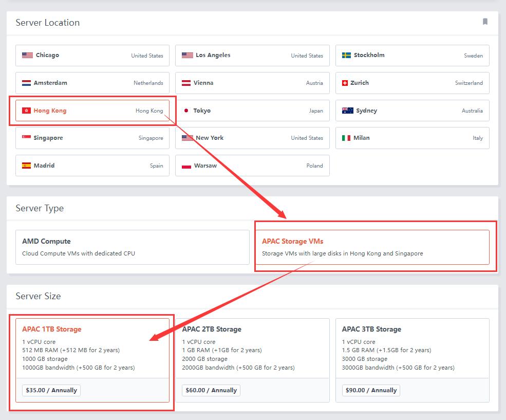The height and width of the screenshot is (420, 506).
Task: Select Hong Kong as server location
Action: click(x=92, y=111)
